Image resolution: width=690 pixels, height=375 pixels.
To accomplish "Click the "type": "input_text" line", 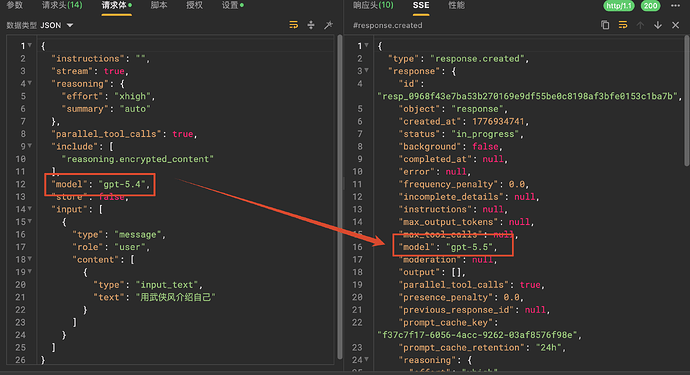I will [x=148, y=285].
